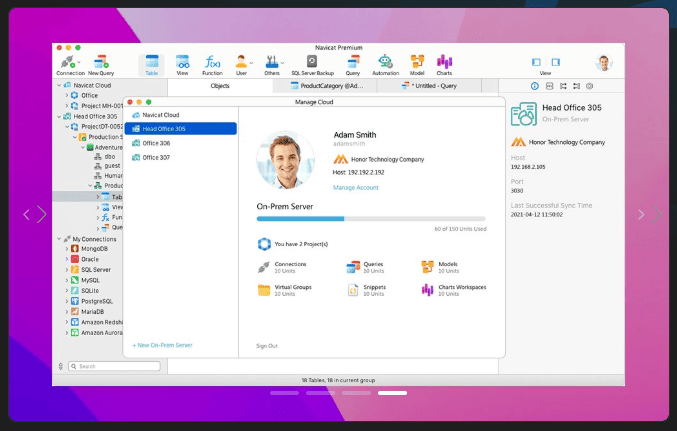677x431 pixels.
Task: Jump to the first carousel slide indicator
Action: point(285,393)
